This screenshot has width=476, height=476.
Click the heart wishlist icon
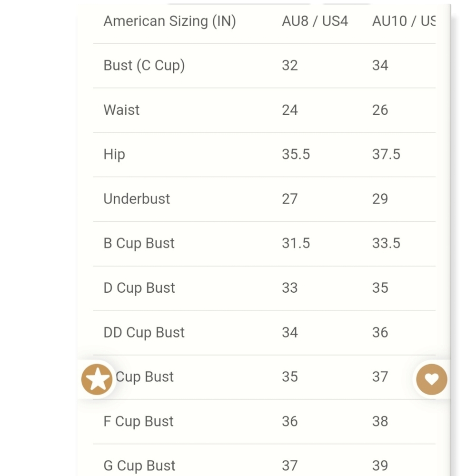click(431, 379)
